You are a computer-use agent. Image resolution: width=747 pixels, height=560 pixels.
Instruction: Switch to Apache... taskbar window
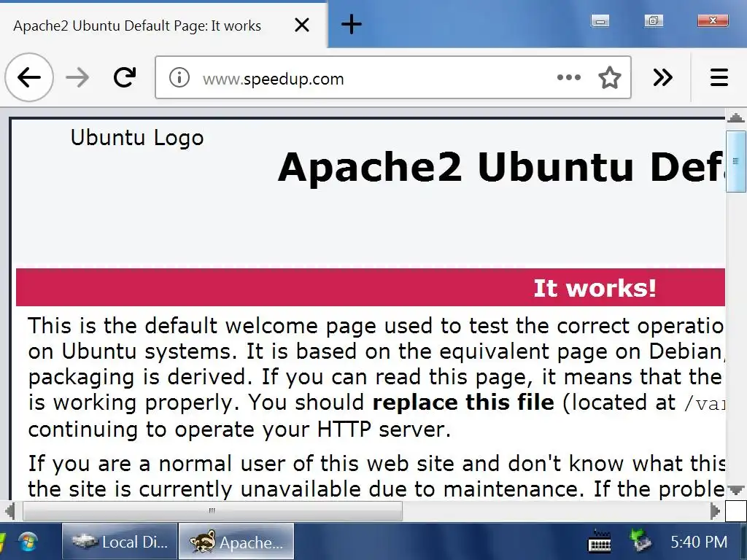(x=236, y=542)
